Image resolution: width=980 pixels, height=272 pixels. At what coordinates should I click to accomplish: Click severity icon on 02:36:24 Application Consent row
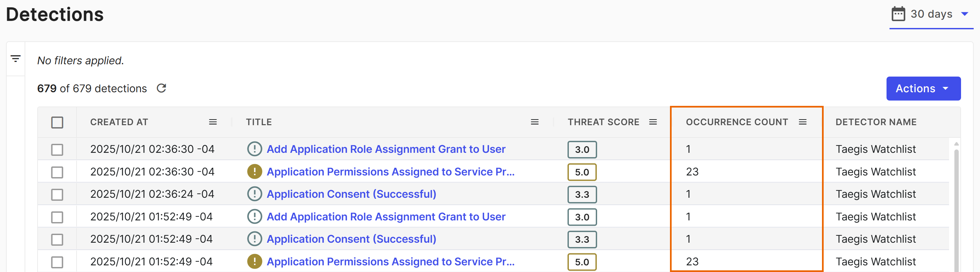254,194
